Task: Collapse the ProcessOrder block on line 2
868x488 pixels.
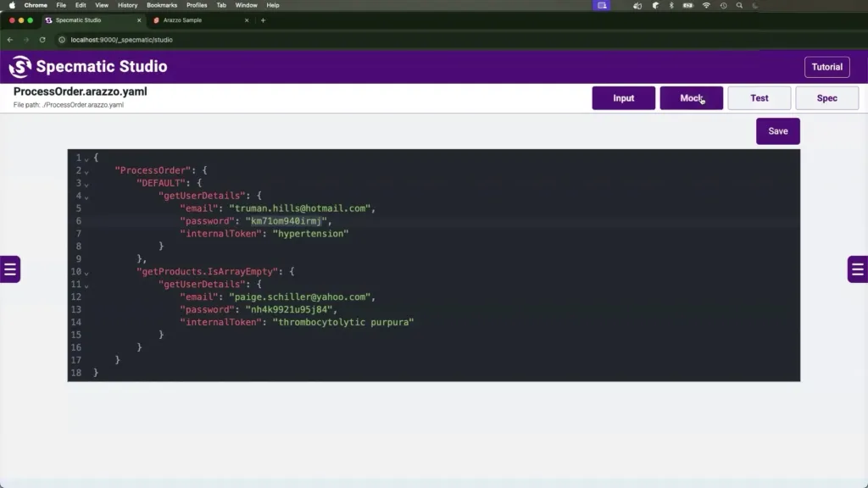Action: pos(86,171)
